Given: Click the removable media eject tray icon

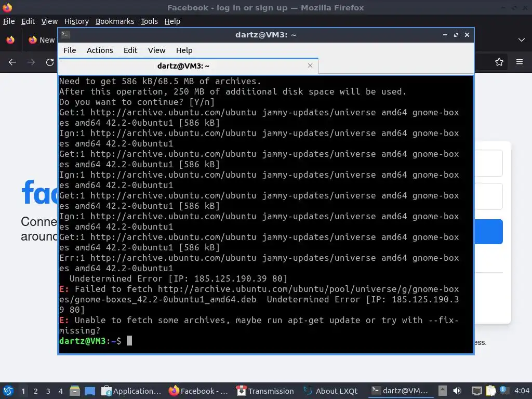Looking at the screenshot, I should point(443,391).
